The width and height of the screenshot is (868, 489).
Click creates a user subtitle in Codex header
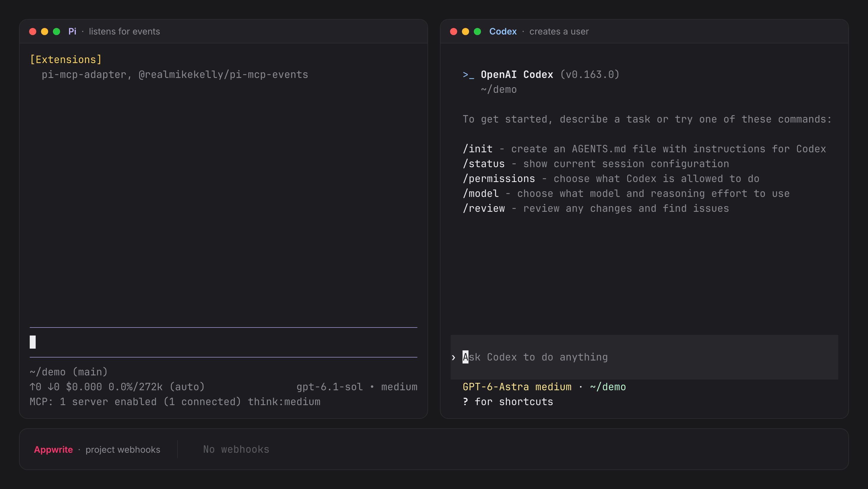[x=559, y=31]
